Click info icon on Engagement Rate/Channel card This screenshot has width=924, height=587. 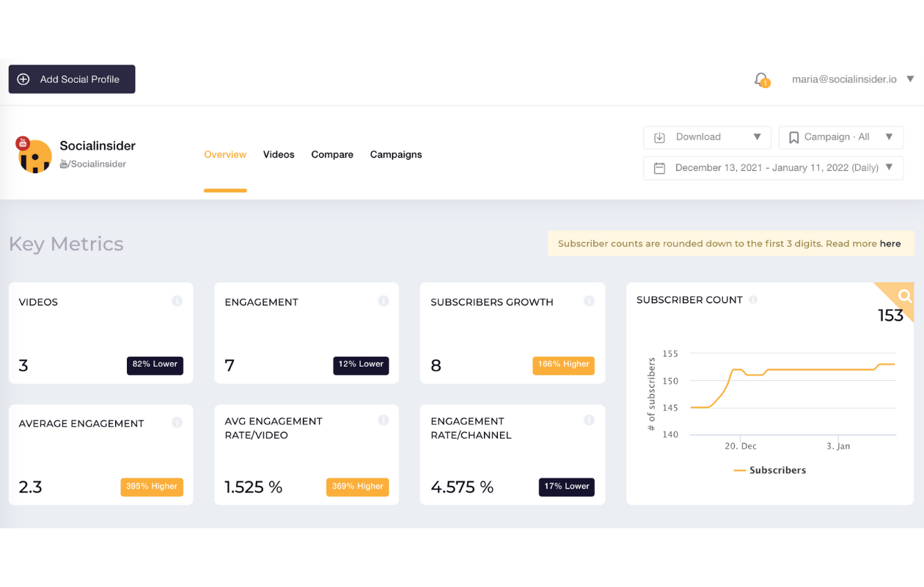(x=589, y=420)
